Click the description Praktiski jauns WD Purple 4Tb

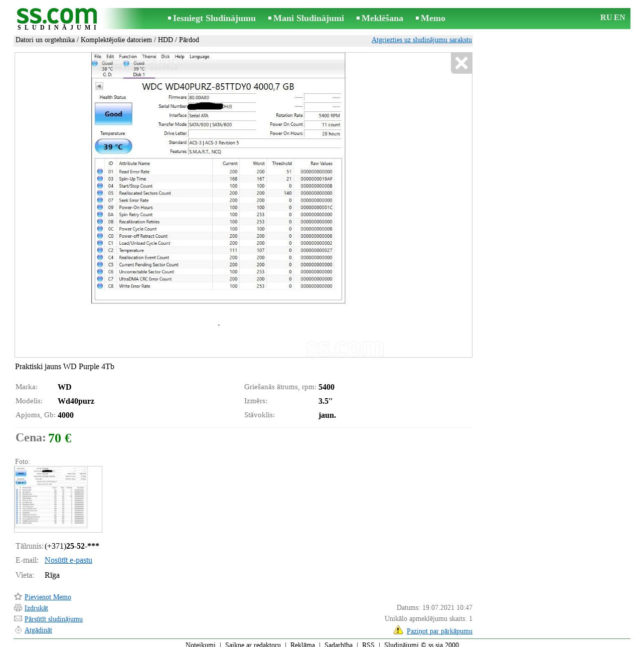click(x=65, y=367)
